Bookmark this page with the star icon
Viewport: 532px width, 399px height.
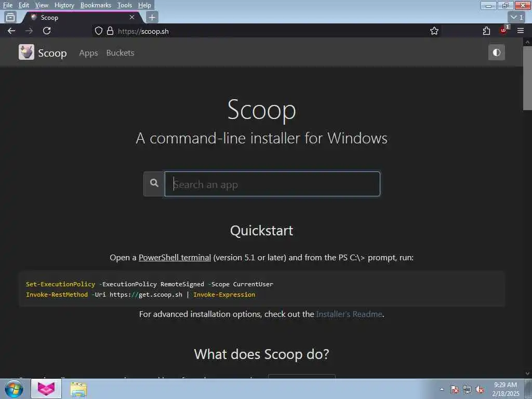(434, 31)
